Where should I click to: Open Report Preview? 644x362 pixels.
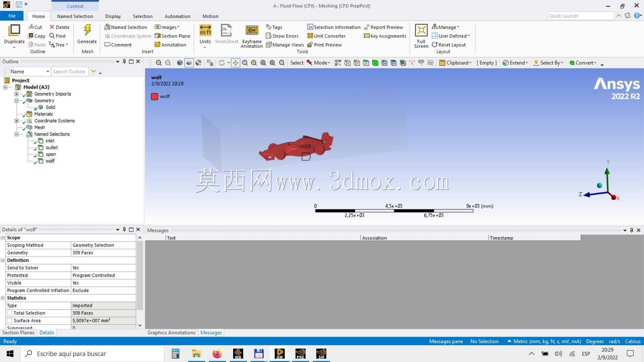coord(383,27)
